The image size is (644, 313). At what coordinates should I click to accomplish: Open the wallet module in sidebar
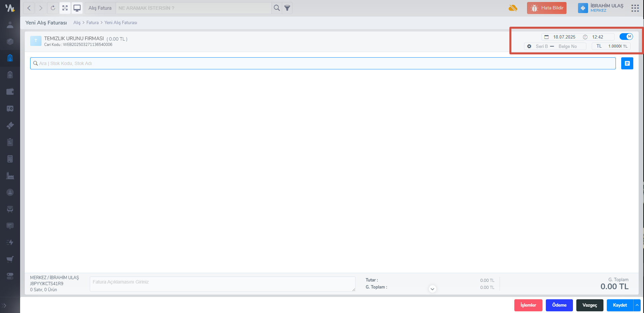[10, 92]
